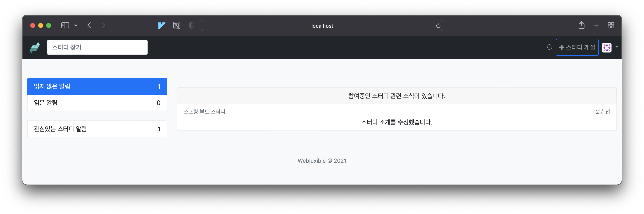Expand the sidebar options chevron
This screenshot has height=214, width=644.
76,25
